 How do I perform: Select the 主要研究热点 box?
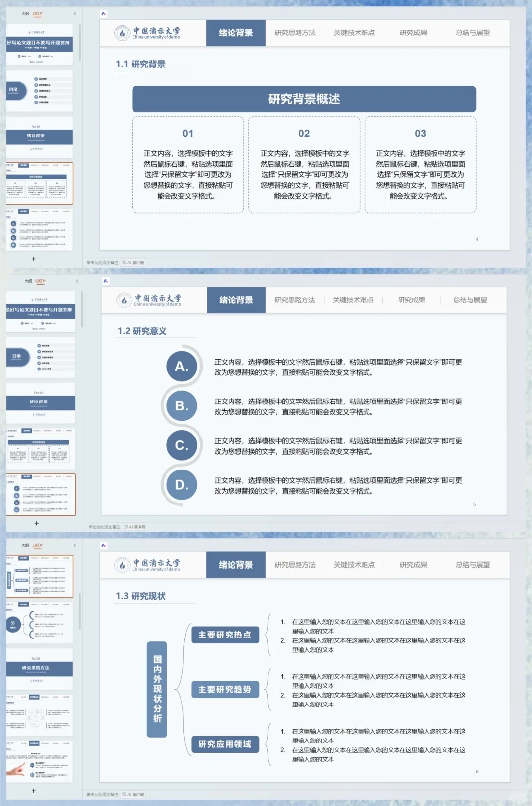tap(225, 635)
